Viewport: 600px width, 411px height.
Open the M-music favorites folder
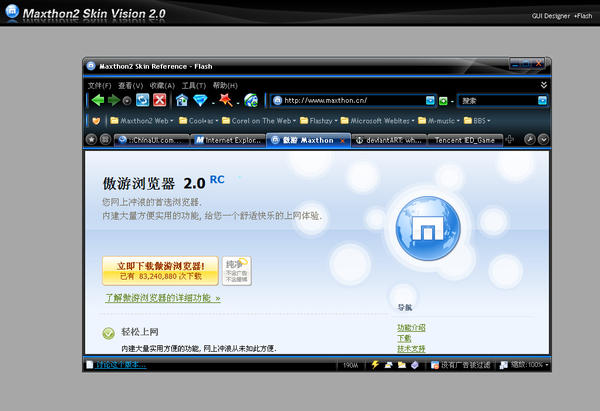[439, 121]
